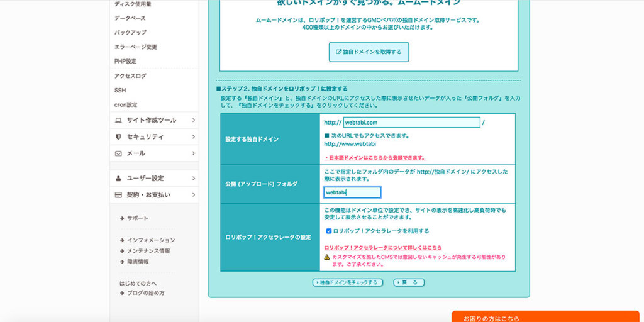644x322 pixels.
Task: Click the credit card icon beside 契約・お支払い
Action: [x=118, y=195]
